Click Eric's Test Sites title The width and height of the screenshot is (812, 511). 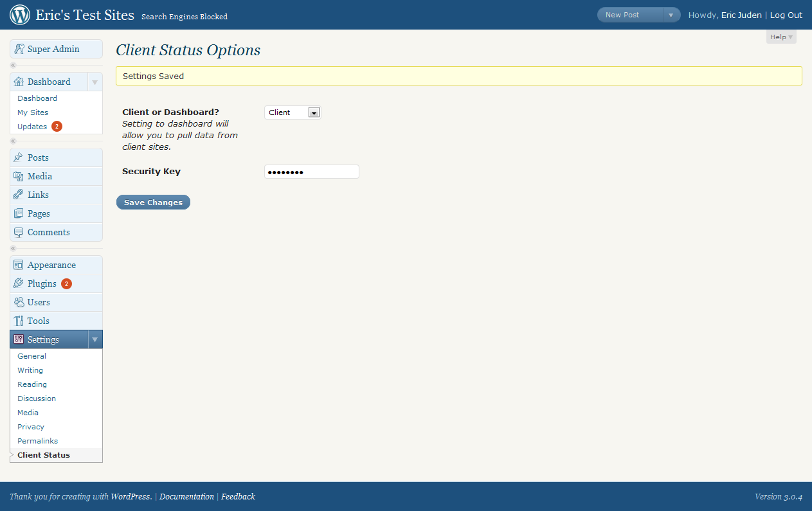pos(85,15)
